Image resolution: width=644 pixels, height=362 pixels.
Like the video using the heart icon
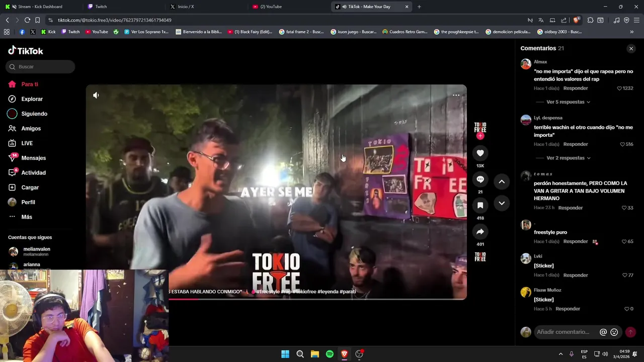tap(480, 153)
